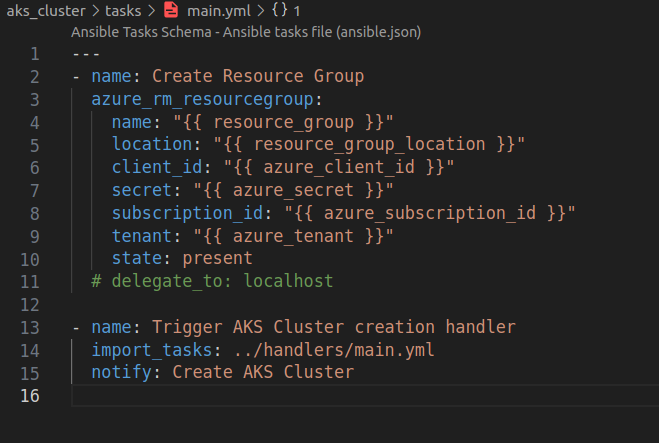Click line number 11 in the gutter
This screenshot has width=659, height=443.
click(x=30, y=282)
